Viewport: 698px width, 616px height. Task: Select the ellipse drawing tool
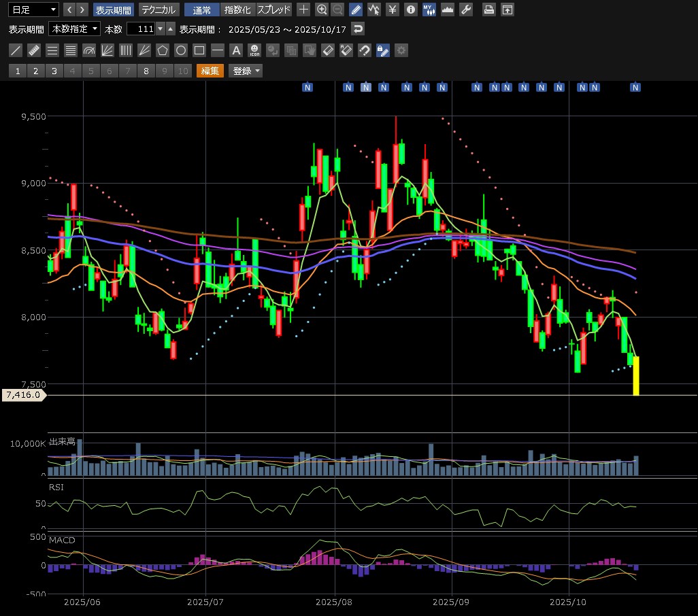click(181, 50)
